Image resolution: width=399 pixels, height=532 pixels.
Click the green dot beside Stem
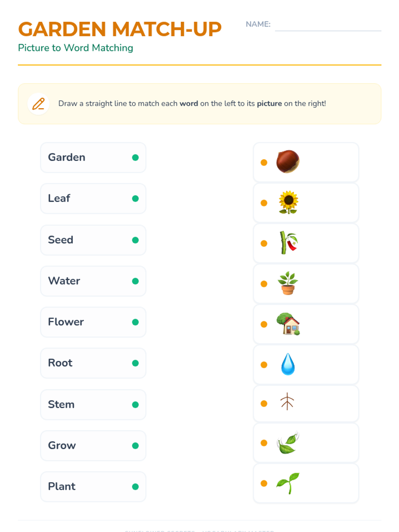pos(135,405)
